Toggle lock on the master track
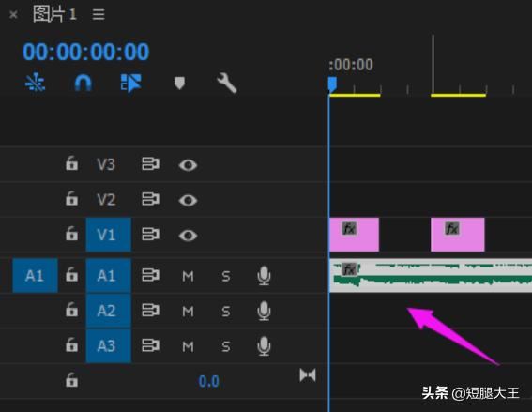Viewport: 532px width, 412px height. [x=71, y=380]
